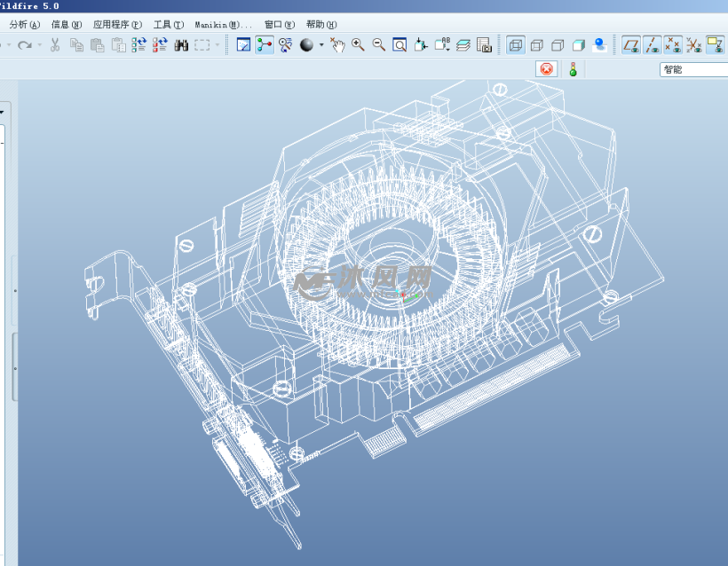This screenshot has width=728, height=566.
Task: Switch to shaded display mode
Action: (x=579, y=44)
